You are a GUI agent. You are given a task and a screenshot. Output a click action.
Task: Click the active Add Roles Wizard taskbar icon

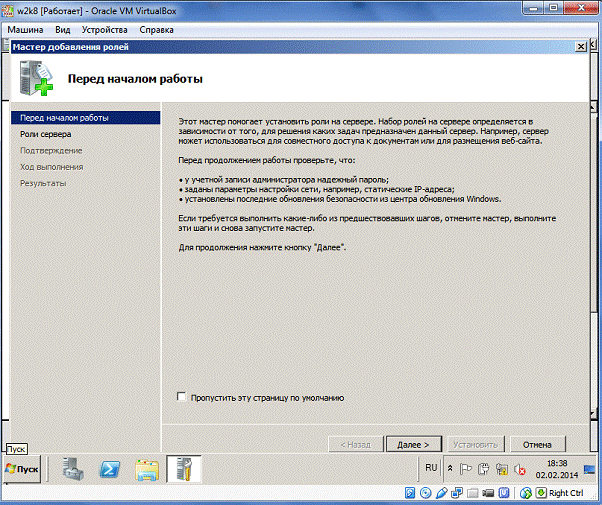[184, 469]
